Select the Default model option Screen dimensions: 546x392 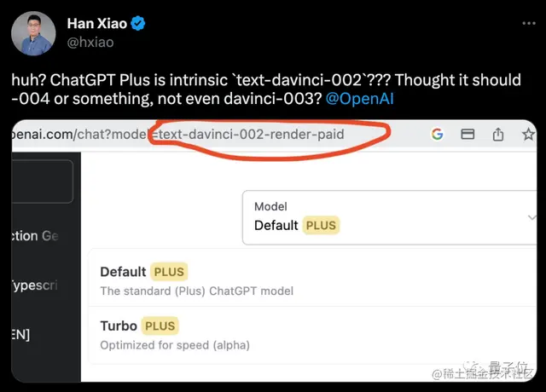click(312, 280)
